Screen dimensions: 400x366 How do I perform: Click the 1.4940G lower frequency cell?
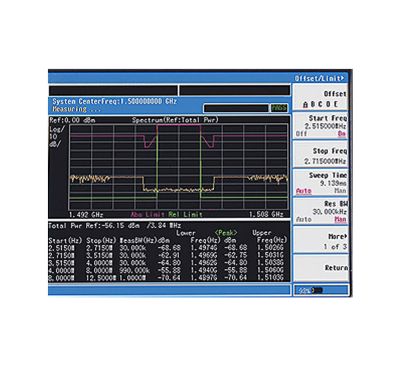click(x=204, y=270)
